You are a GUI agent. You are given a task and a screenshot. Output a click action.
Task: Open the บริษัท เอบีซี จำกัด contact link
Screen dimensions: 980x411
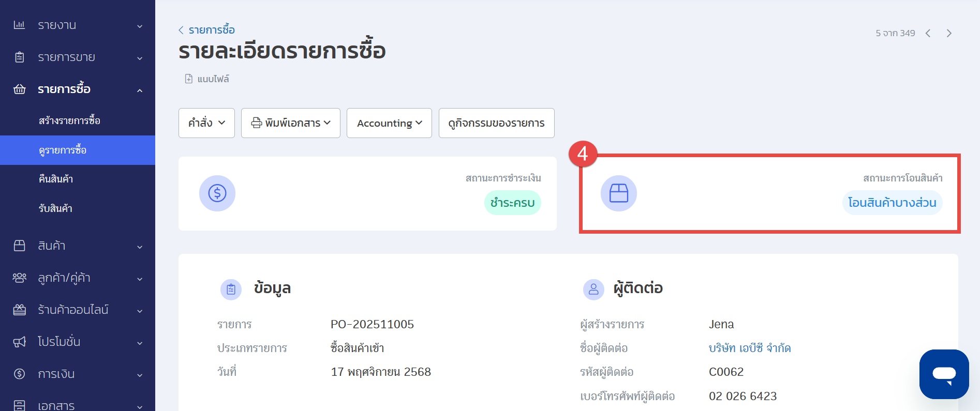tap(749, 348)
